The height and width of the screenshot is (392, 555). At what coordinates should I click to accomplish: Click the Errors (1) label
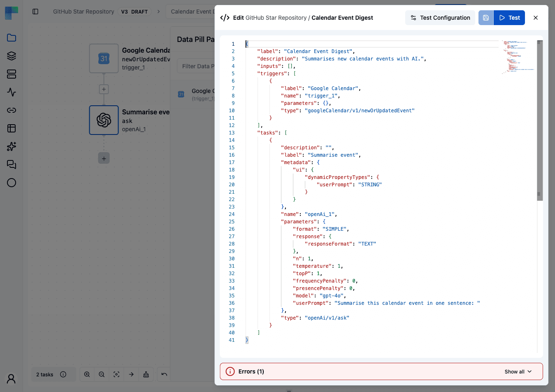(x=251, y=371)
